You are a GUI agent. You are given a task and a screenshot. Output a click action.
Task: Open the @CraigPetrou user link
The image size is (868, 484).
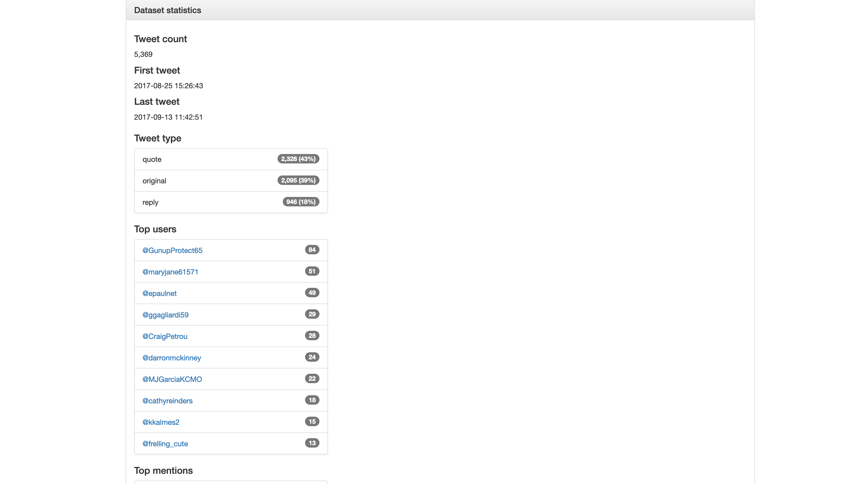pos(165,336)
